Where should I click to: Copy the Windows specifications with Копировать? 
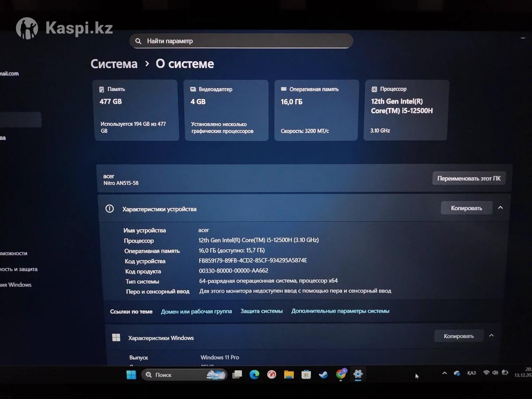(x=458, y=336)
